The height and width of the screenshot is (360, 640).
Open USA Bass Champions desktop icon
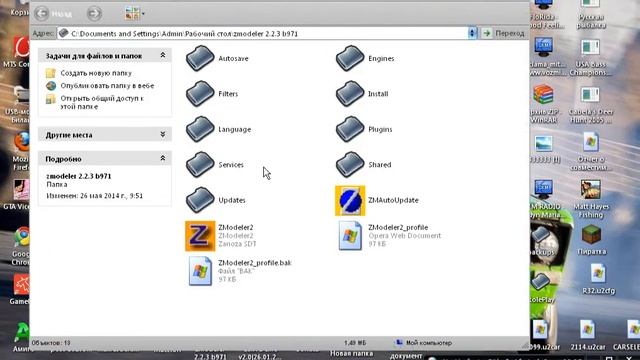coord(590,48)
